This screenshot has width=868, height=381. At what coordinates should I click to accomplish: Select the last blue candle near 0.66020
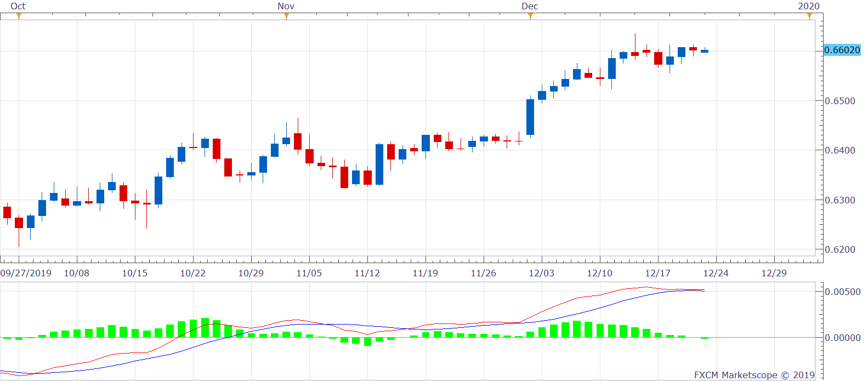point(705,51)
